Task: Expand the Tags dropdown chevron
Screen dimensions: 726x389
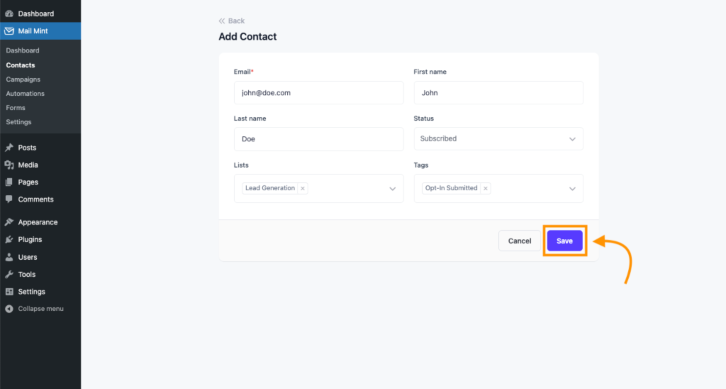Action: pos(572,188)
